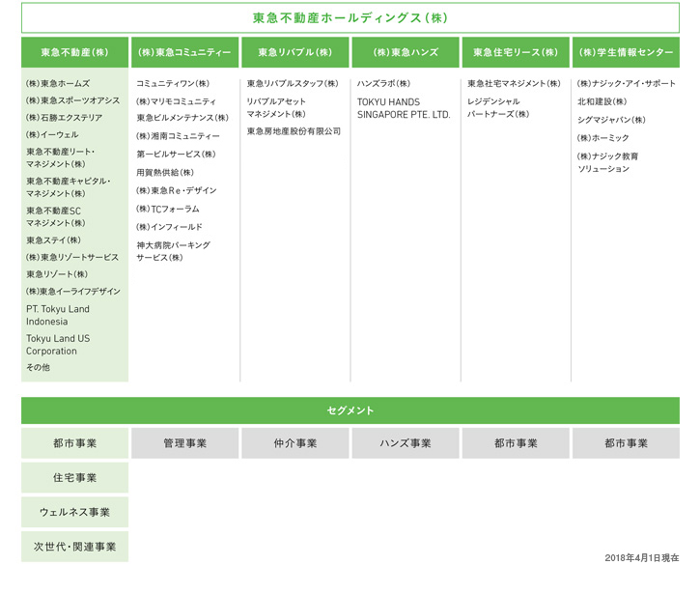Select the (株)学生情報センター column header
Image resolution: width=700 pixels, height=593 pixels.
626,52
